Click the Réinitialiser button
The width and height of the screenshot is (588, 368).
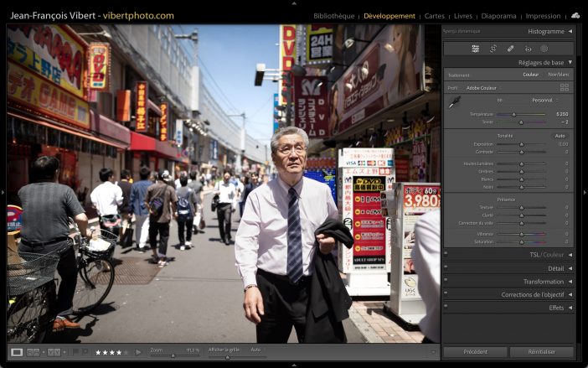[541, 352]
